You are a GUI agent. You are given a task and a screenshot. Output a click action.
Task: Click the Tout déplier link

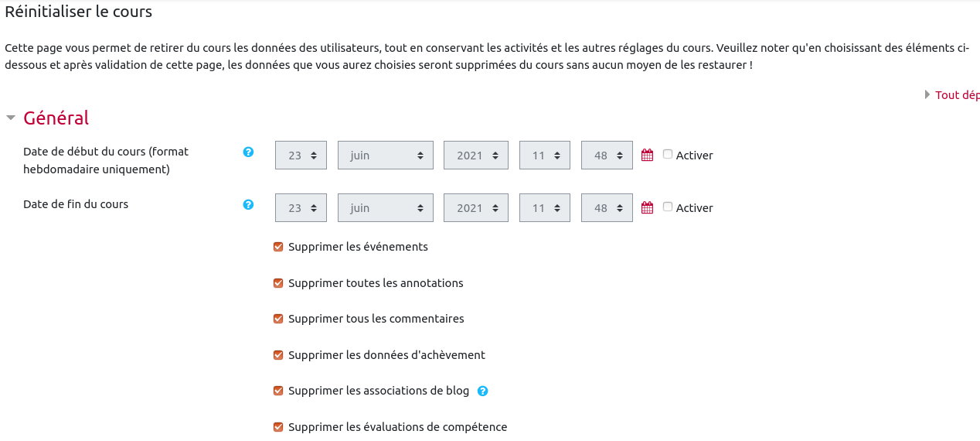click(x=957, y=95)
